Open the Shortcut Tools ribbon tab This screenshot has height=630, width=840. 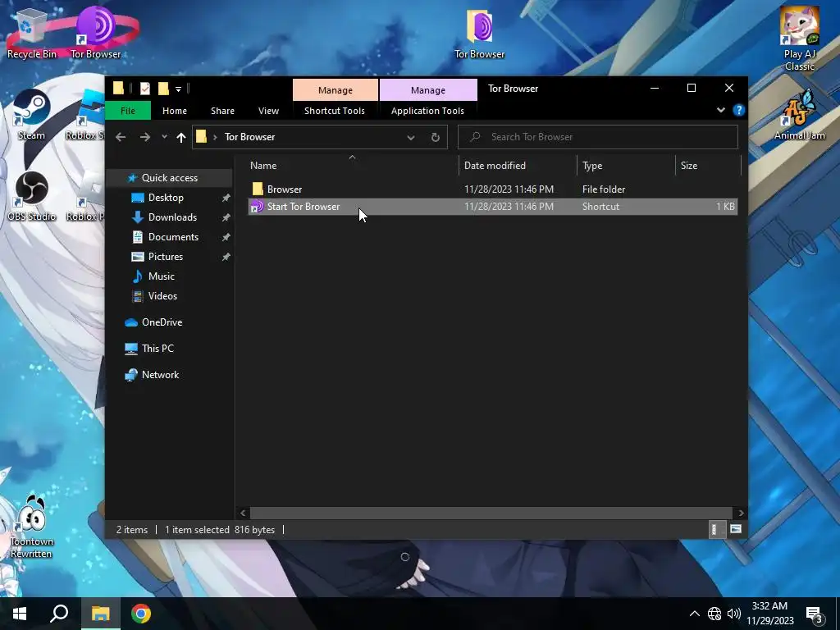[x=335, y=111]
